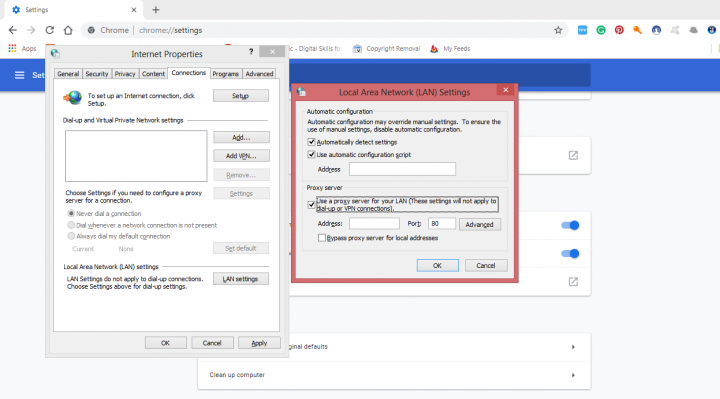
Task: Switch to the Programs tab
Action: point(225,73)
